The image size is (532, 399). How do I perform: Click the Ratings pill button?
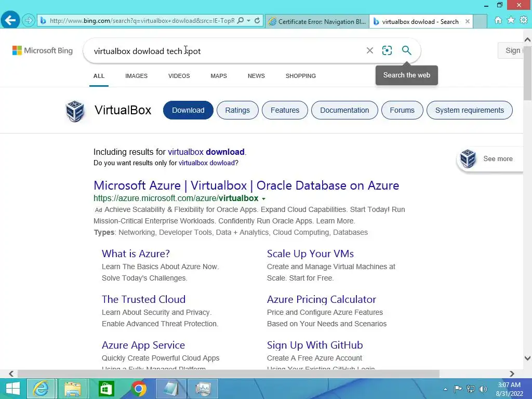coord(237,110)
